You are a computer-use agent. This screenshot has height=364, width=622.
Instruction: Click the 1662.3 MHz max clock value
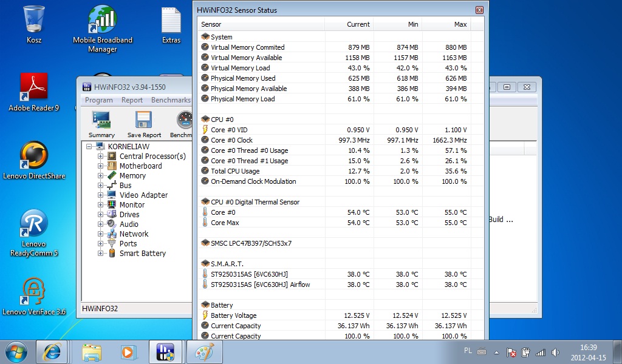click(449, 140)
